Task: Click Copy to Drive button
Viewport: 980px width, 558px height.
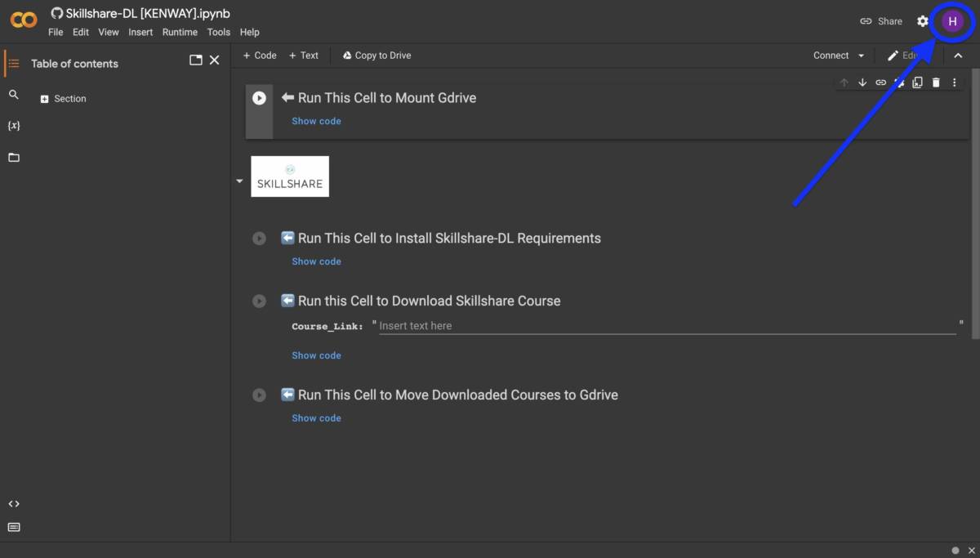Action: tap(376, 56)
